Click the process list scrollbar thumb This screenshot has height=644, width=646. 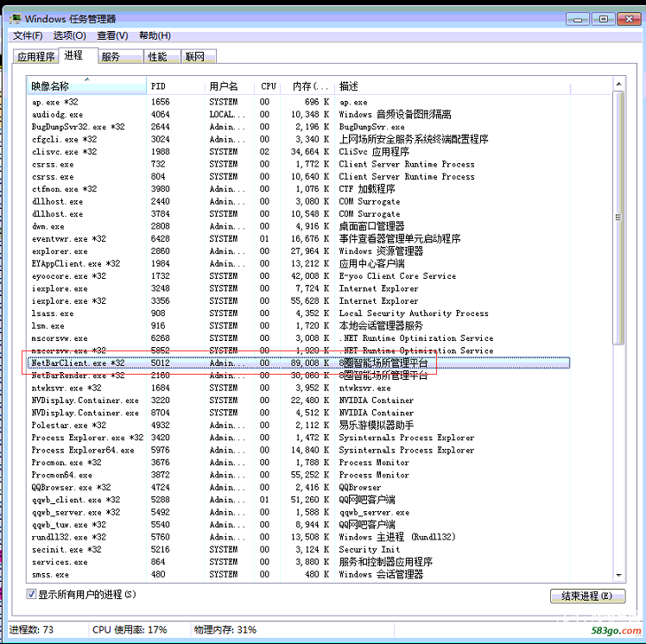(x=618, y=218)
